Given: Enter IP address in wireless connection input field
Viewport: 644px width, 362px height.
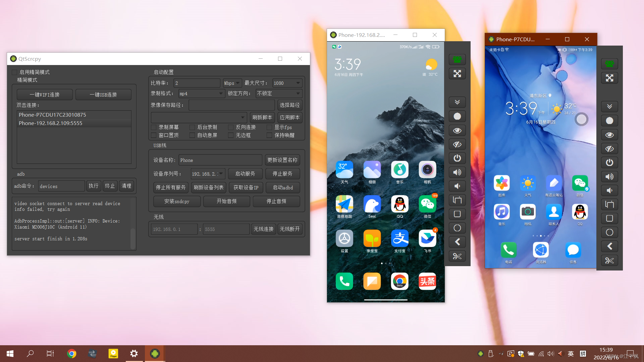Looking at the screenshot, I should point(175,229).
